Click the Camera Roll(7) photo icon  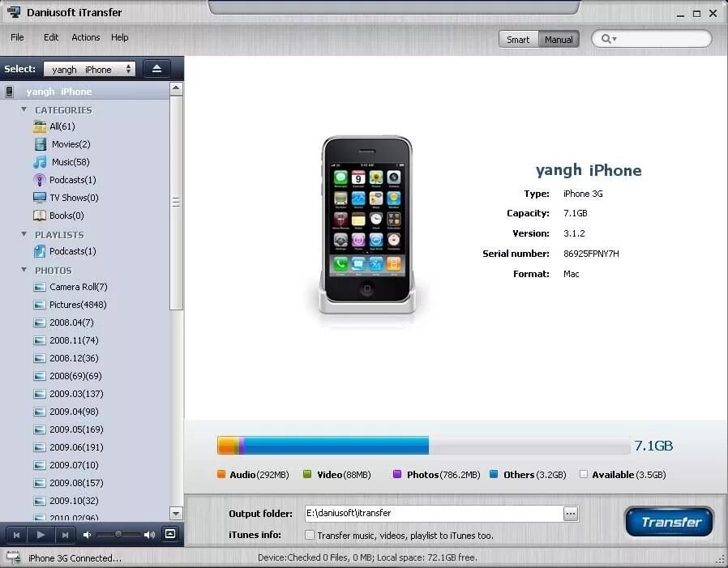(40, 288)
